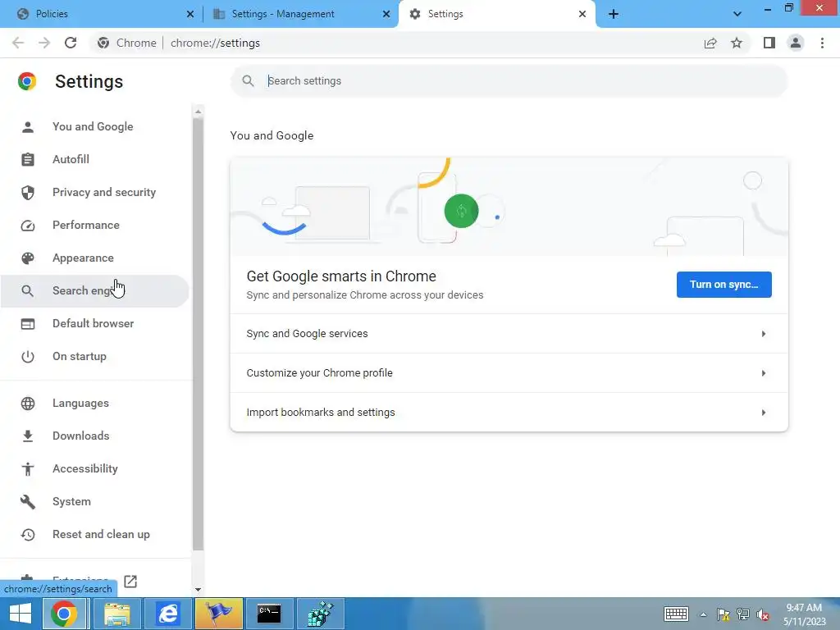Image resolution: width=840 pixels, height=630 pixels.
Task: Click the share page icon in address bar
Action: pos(710,43)
